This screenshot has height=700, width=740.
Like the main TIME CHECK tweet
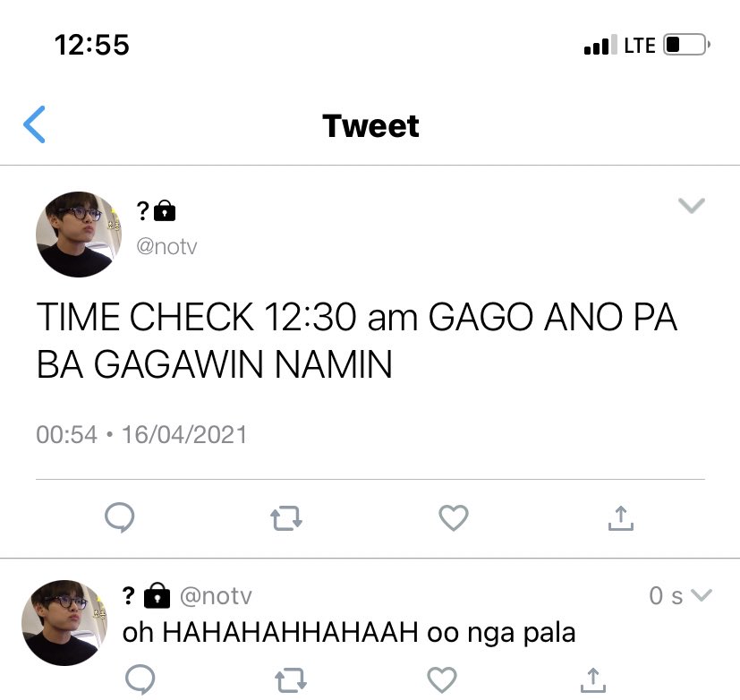454,517
